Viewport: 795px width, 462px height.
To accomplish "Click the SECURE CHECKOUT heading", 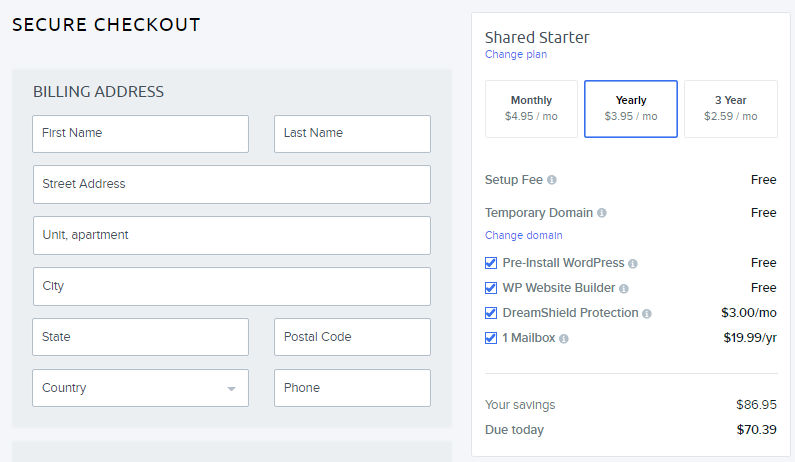I will point(106,25).
